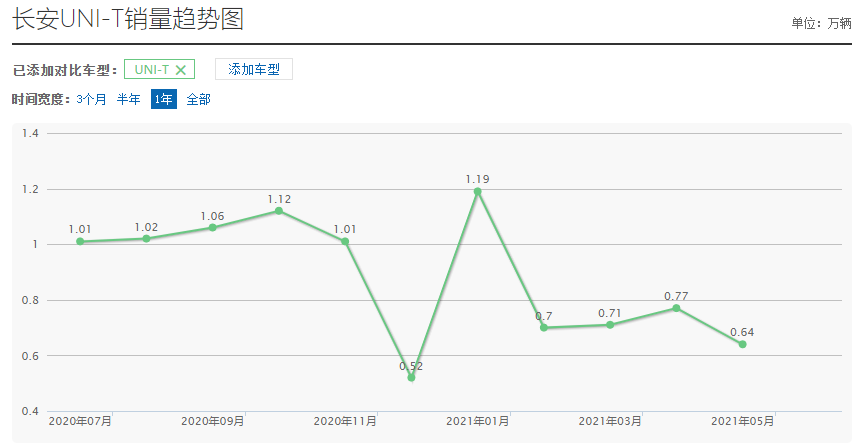Click the 2021年05月 axis label
This screenshot has height=448, width=858.
coord(743,421)
